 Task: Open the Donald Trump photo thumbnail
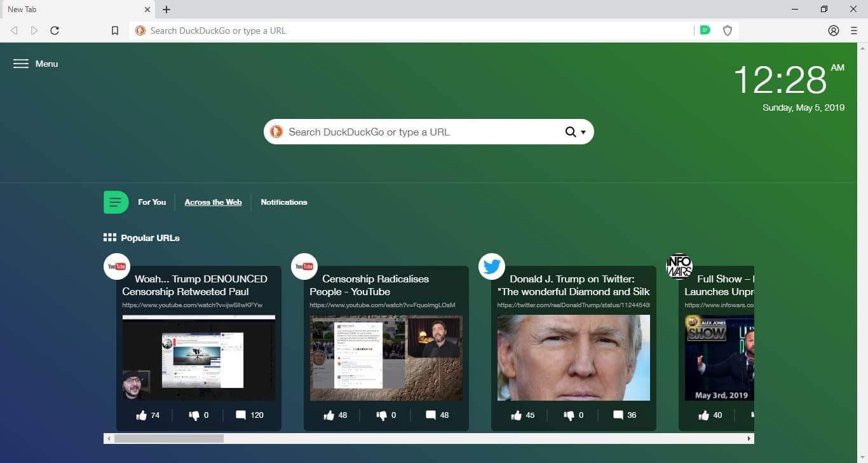pos(574,358)
